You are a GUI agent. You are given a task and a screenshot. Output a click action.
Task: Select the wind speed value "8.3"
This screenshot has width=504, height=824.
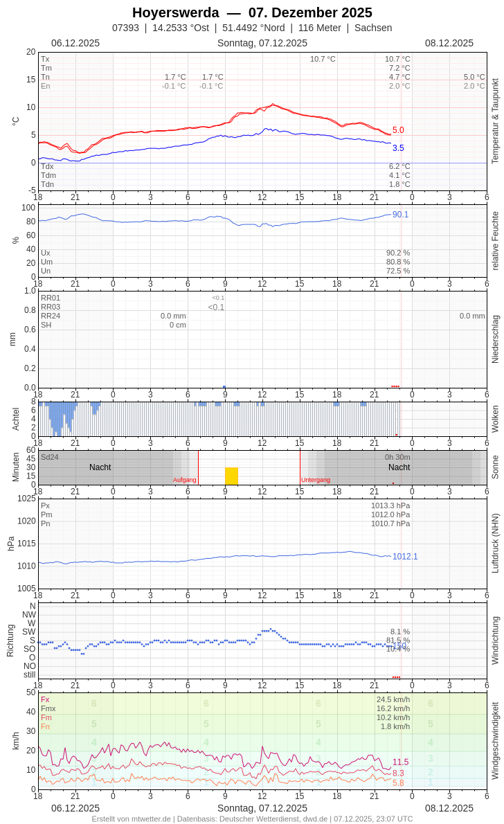tap(398, 773)
